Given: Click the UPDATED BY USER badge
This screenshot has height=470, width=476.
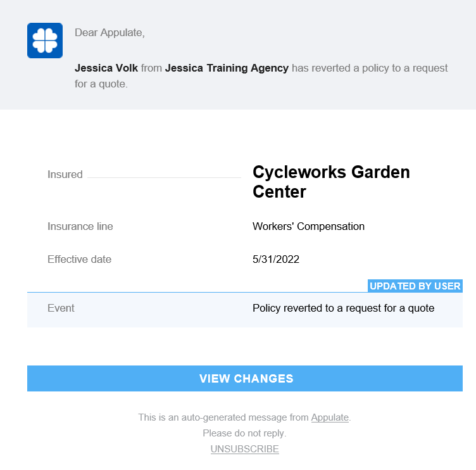Looking at the screenshot, I should pos(415,286).
